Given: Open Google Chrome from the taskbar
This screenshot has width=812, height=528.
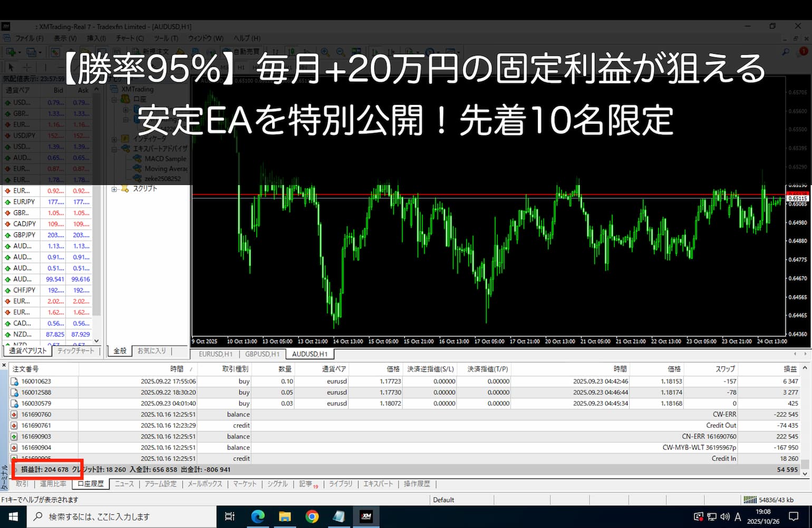Looking at the screenshot, I should [x=312, y=517].
